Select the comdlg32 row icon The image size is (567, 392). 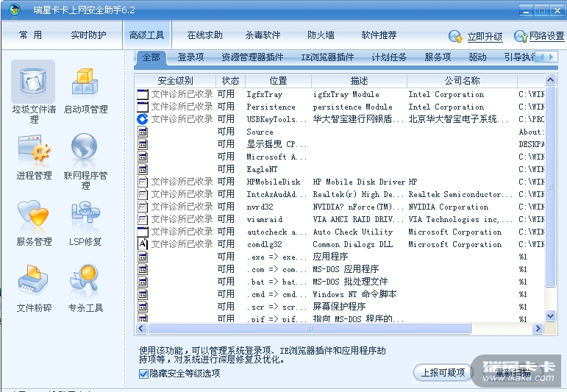point(143,244)
